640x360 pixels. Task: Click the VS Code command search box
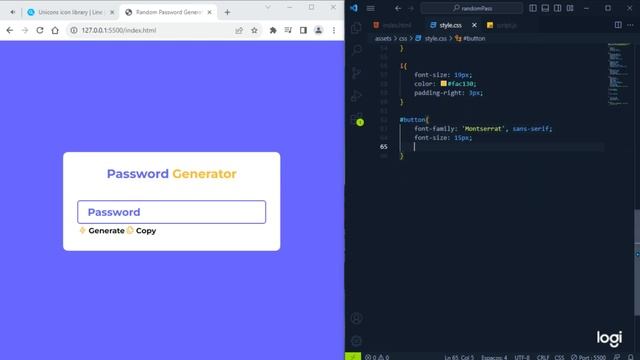[472, 8]
